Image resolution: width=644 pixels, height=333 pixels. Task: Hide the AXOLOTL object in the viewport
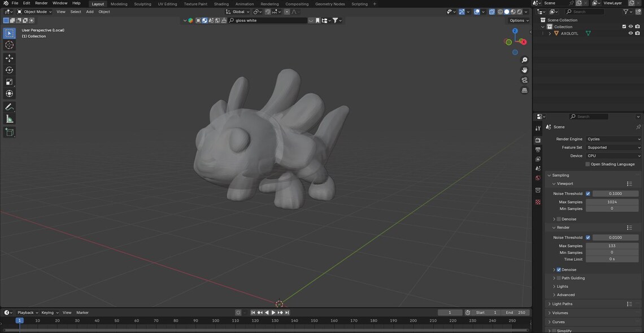click(630, 33)
